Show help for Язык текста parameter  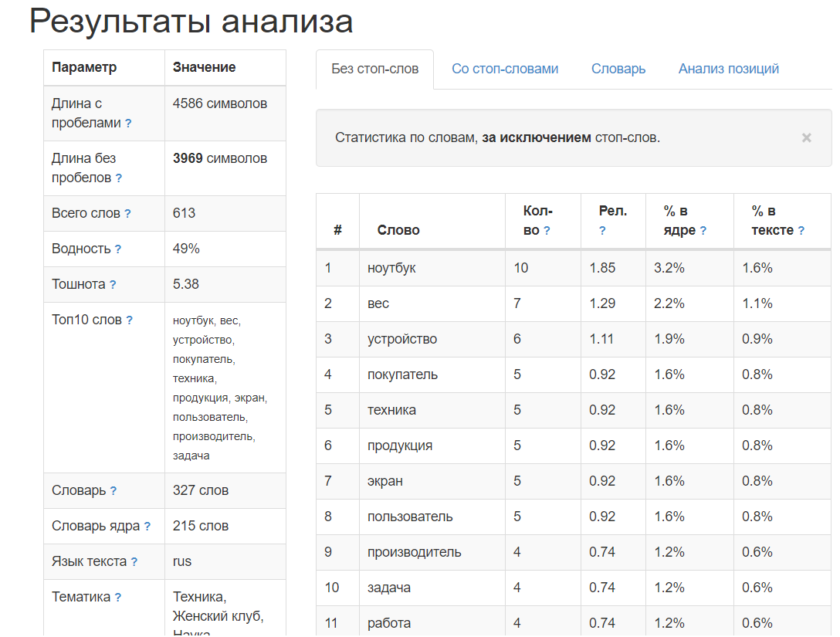click(x=134, y=562)
